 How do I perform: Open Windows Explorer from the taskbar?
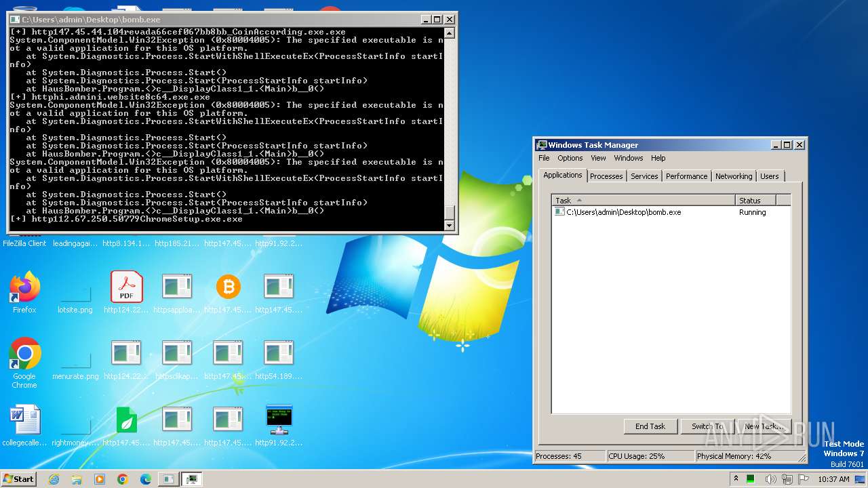[77, 479]
